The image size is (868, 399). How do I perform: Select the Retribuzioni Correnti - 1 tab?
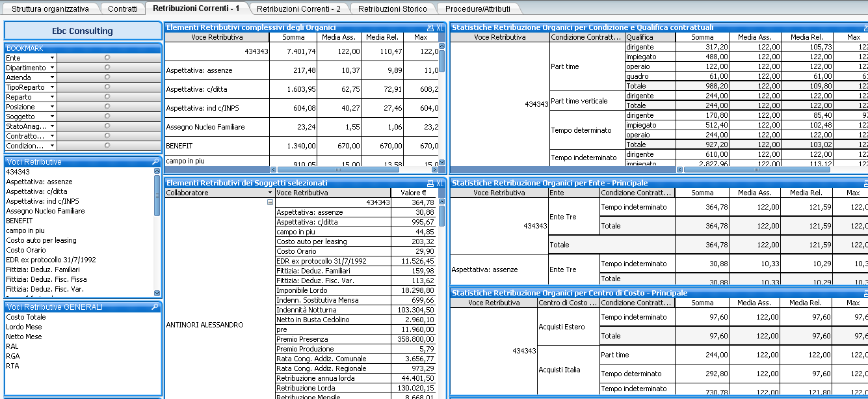196,8
